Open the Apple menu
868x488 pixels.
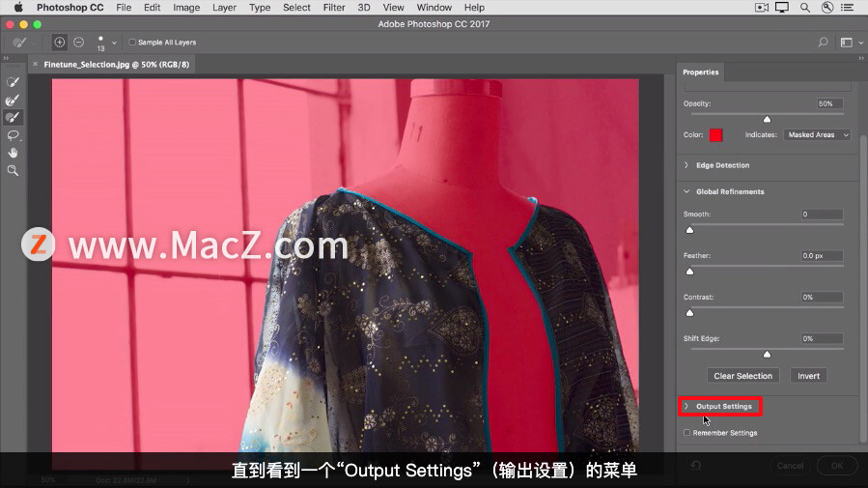point(18,7)
